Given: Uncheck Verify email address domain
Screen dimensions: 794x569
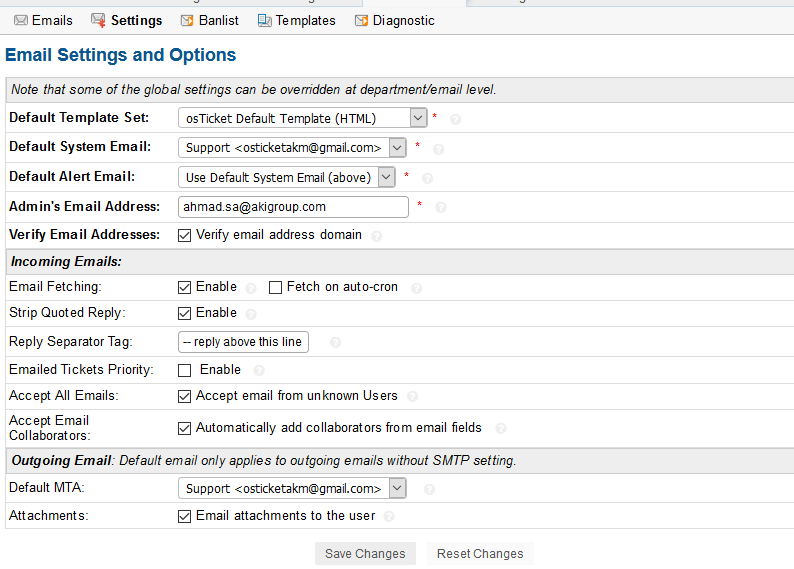Looking at the screenshot, I should click(184, 235).
